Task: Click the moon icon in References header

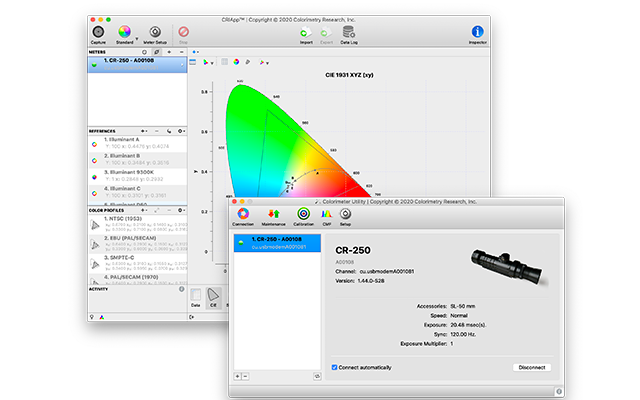Action: tap(169, 131)
